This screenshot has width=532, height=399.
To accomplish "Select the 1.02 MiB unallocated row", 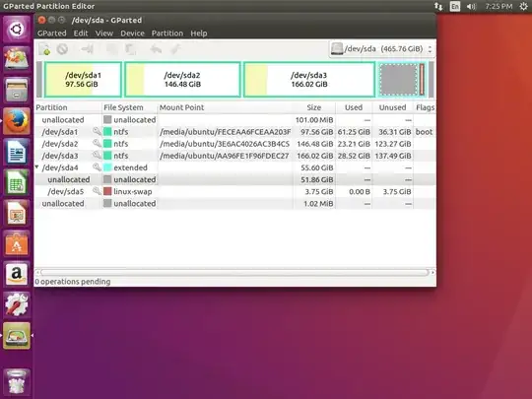I will 235,204.
